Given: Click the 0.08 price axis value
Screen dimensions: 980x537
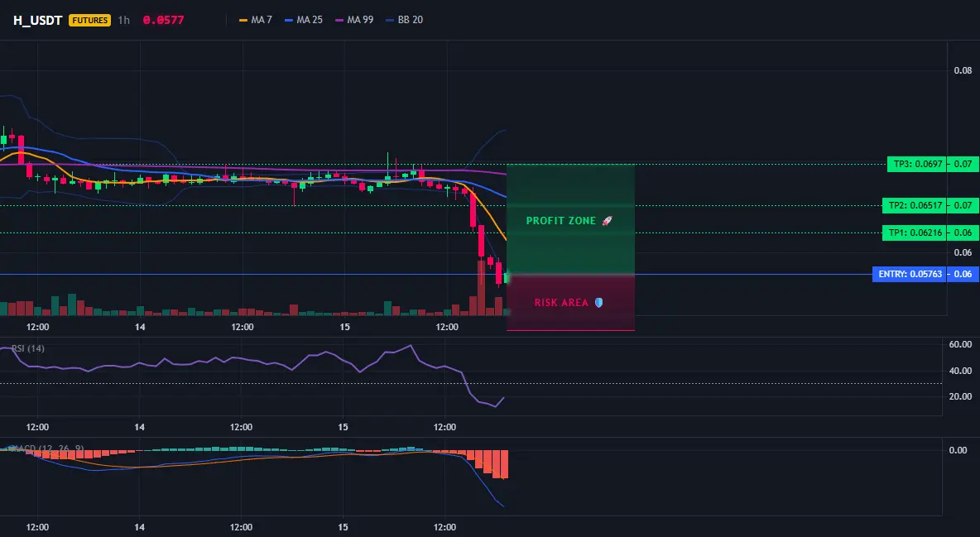Looking at the screenshot, I should pyautogui.click(x=963, y=70).
